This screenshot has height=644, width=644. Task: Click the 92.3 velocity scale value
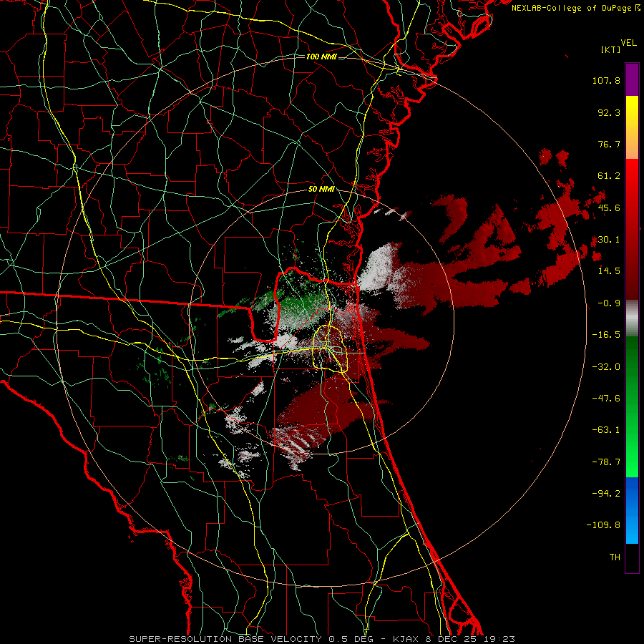609,112
